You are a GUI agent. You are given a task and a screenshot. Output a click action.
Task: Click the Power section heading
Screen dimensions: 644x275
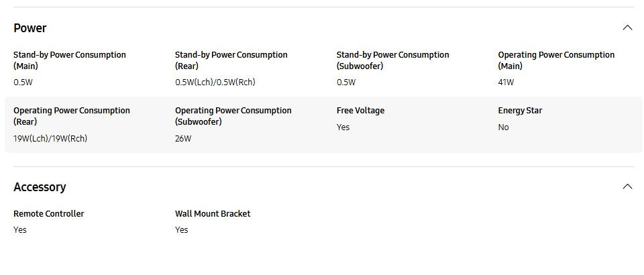pyautogui.click(x=30, y=28)
